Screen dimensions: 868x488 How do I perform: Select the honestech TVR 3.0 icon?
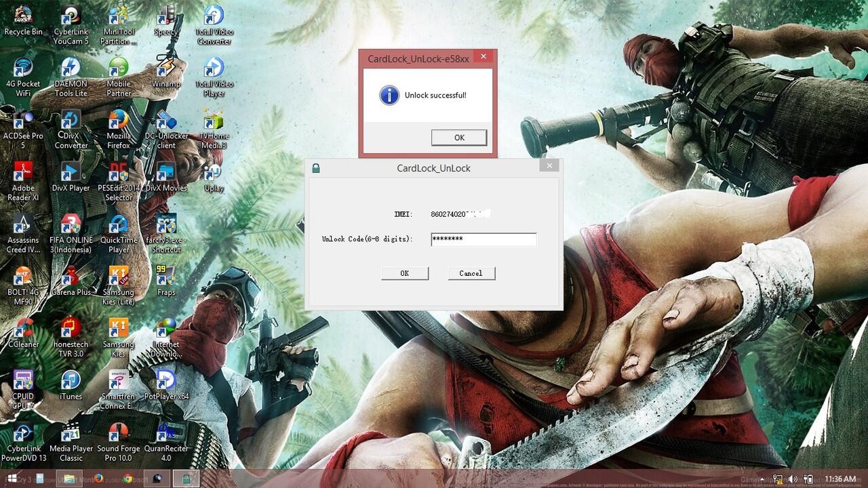coord(71,338)
